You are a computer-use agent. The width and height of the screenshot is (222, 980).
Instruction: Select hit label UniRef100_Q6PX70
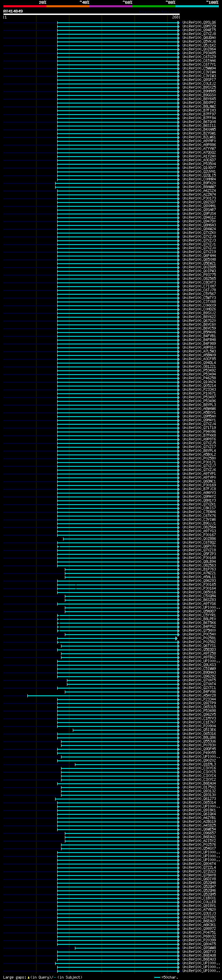(x=199, y=546)
